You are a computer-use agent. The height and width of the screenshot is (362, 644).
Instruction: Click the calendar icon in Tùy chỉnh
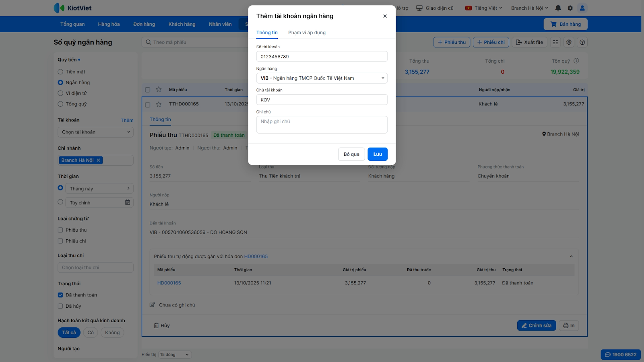pyautogui.click(x=128, y=202)
